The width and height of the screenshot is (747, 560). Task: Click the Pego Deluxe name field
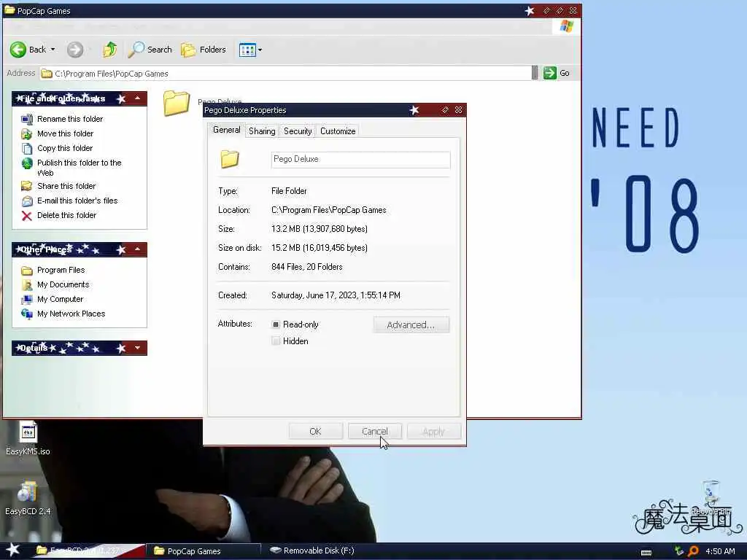(x=360, y=160)
